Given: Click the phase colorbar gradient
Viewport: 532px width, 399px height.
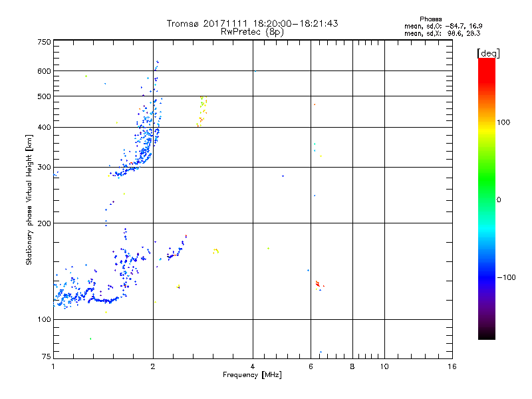Looking at the screenshot, I should tap(487, 198).
